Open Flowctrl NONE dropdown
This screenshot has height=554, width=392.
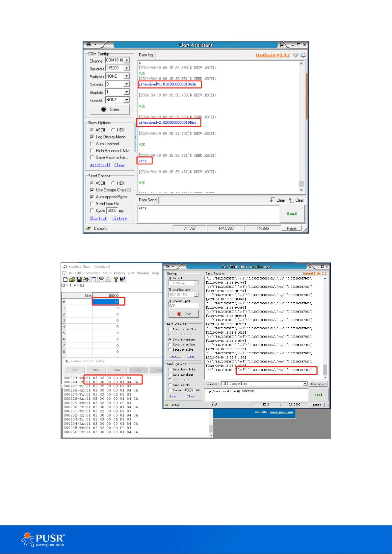(x=127, y=100)
